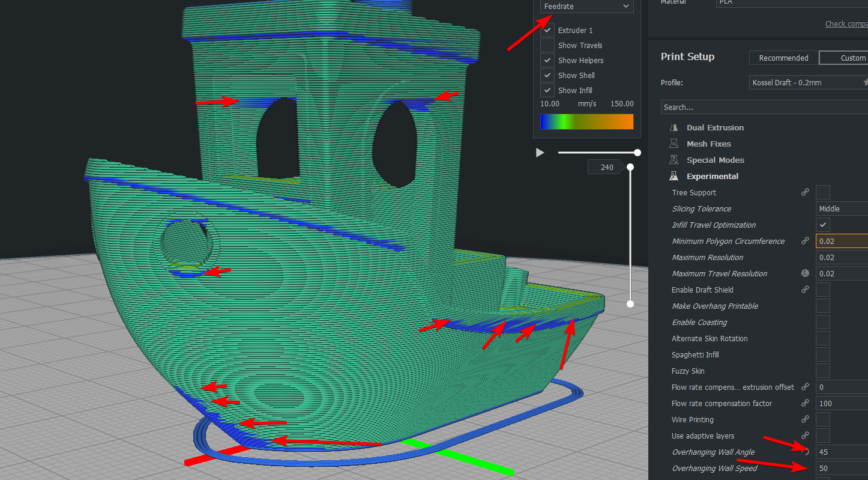Open the Feedrate color scheme dropdown

586,6
